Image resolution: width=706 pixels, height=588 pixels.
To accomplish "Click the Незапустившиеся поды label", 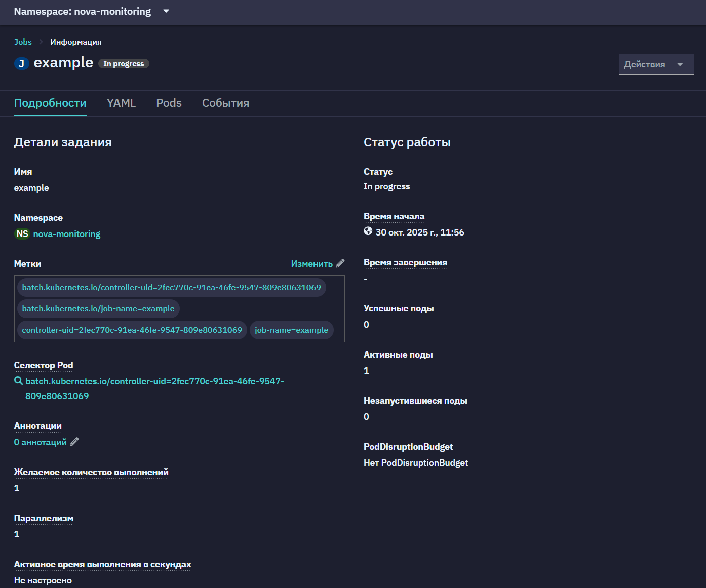I will [x=415, y=401].
